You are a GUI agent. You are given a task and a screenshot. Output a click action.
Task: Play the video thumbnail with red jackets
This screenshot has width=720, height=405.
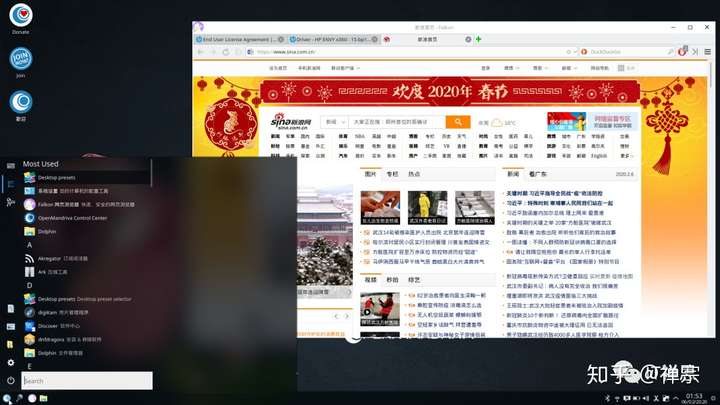coord(380,309)
